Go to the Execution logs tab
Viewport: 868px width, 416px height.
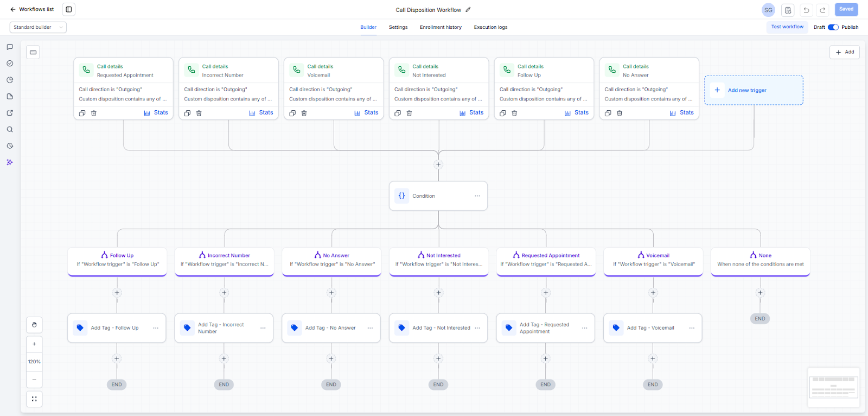pyautogui.click(x=490, y=27)
